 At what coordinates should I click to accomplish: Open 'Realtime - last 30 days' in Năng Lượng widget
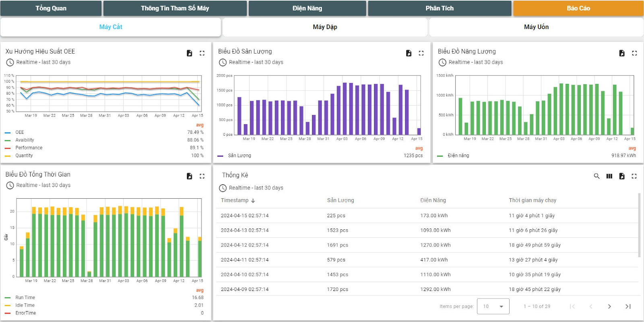pyautogui.click(x=476, y=62)
